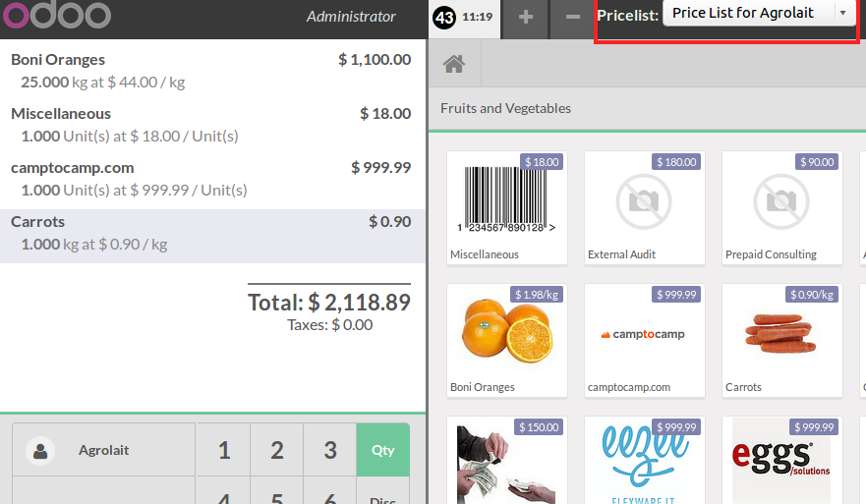The width and height of the screenshot is (866, 504).
Task: Select the Miscellaneous barcode product
Action: (507, 207)
